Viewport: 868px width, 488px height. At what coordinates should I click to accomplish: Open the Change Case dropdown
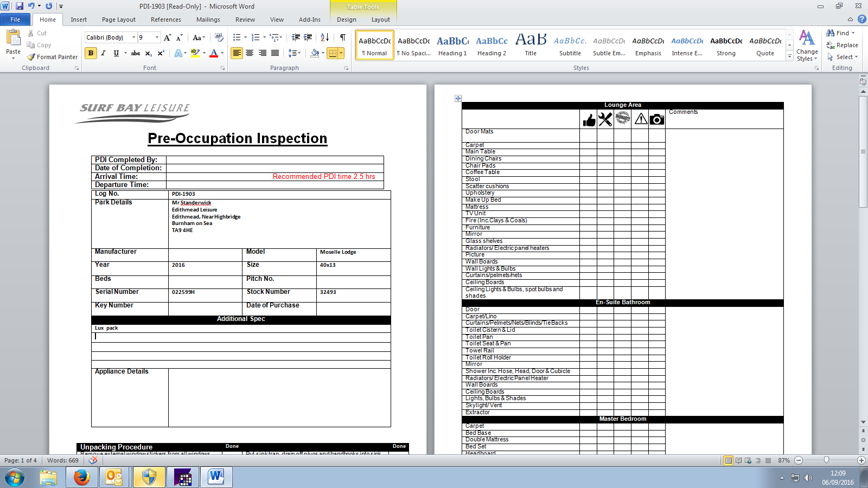pos(199,37)
